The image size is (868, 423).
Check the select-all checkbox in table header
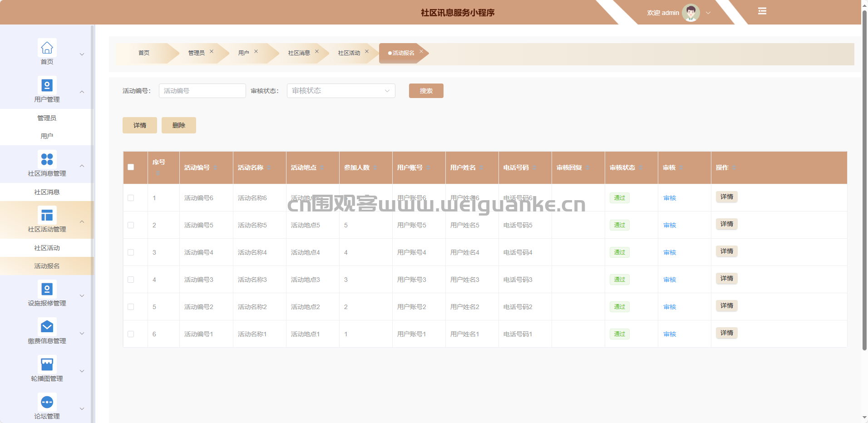pos(131,167)
